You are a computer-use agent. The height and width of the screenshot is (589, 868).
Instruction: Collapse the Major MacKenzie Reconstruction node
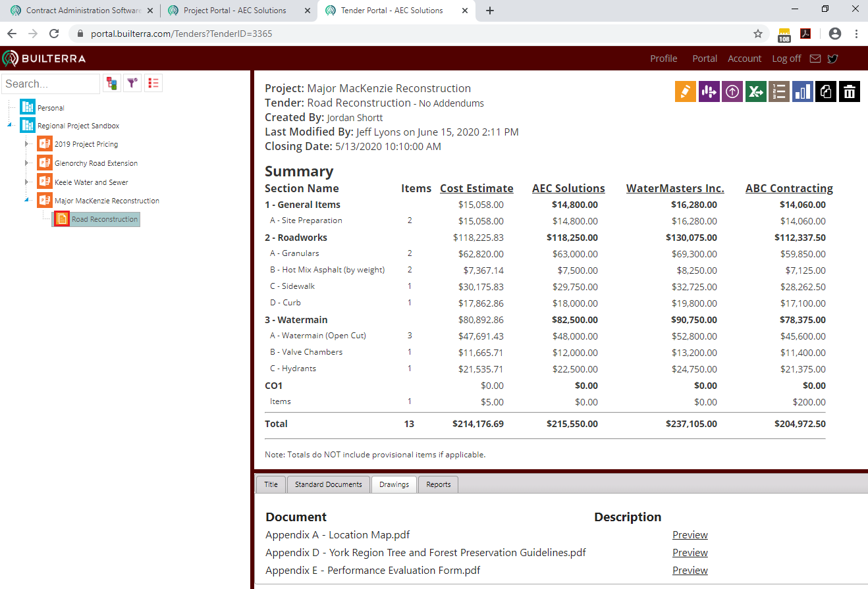26,200
